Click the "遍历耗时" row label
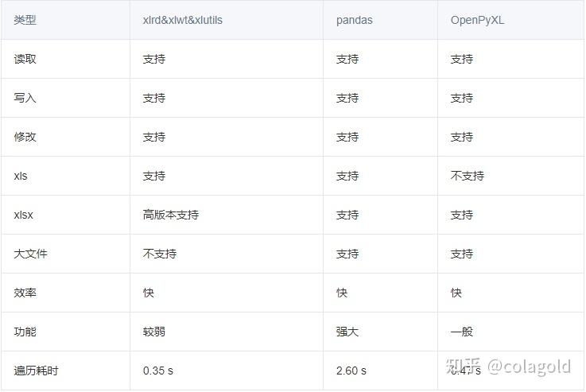 36,371
